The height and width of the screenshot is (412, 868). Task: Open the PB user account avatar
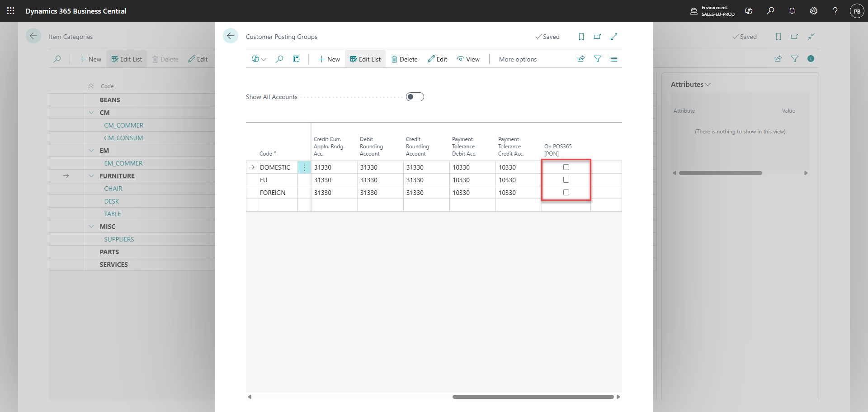[857, 11]
